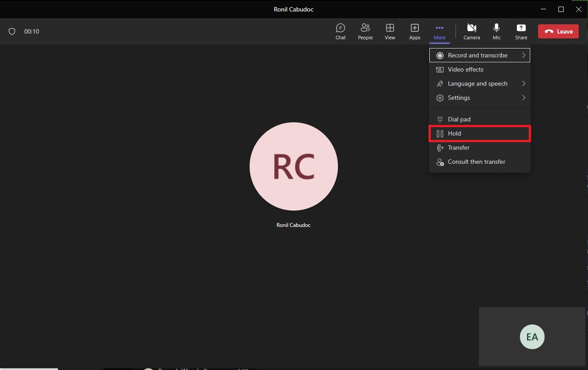
Task: Turn on the camera
Action: [x=471, y=31]
